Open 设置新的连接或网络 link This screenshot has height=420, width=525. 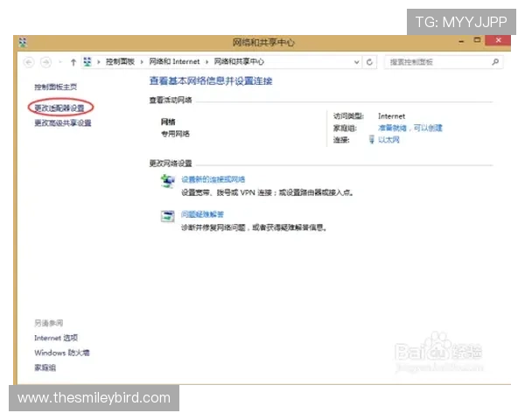pos(213,179)
